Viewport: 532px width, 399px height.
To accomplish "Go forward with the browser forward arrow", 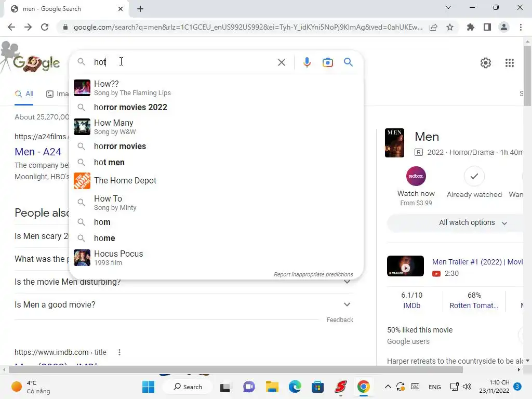I will click(28, 27).
